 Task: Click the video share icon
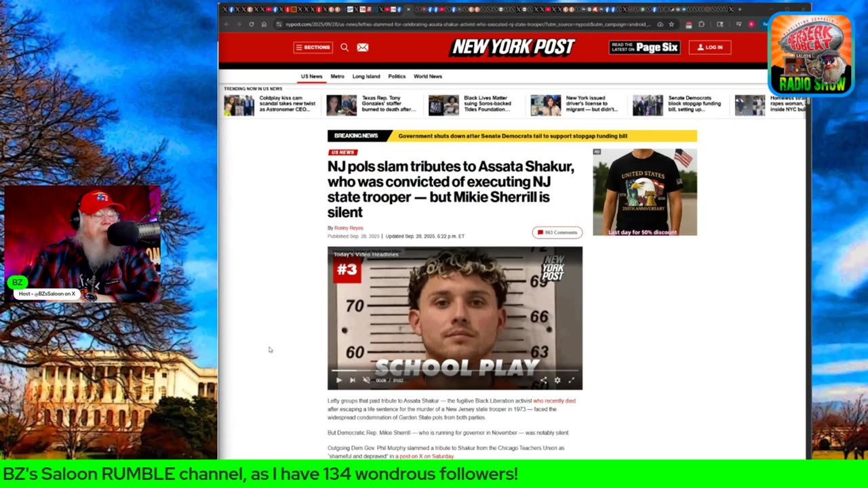coord(543,380)
